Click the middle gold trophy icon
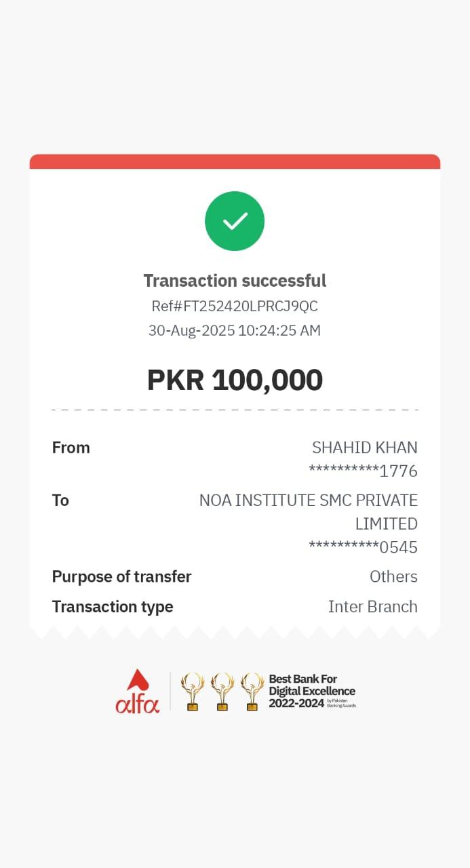The width and height of the screenshot is (470, 868). (222, 691)
